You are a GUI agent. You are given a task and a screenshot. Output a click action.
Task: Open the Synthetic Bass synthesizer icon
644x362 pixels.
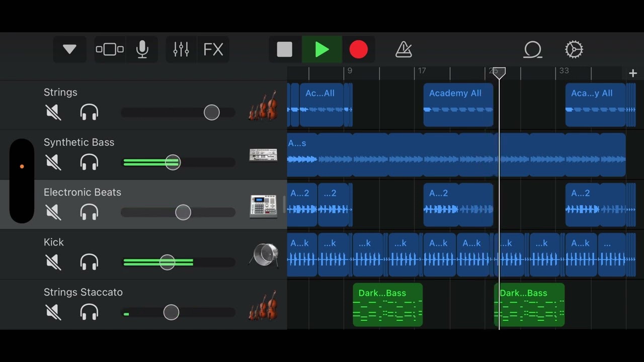click(x=263, y=155)
